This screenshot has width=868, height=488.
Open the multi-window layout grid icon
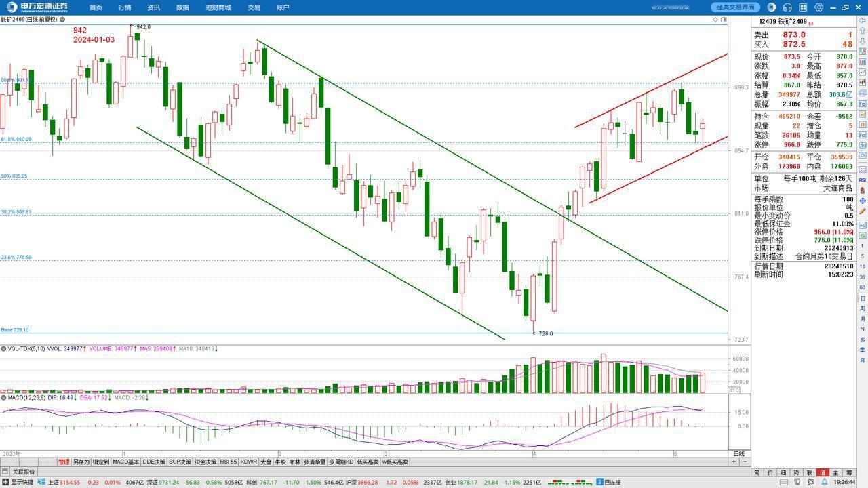(x=804, y=7)
